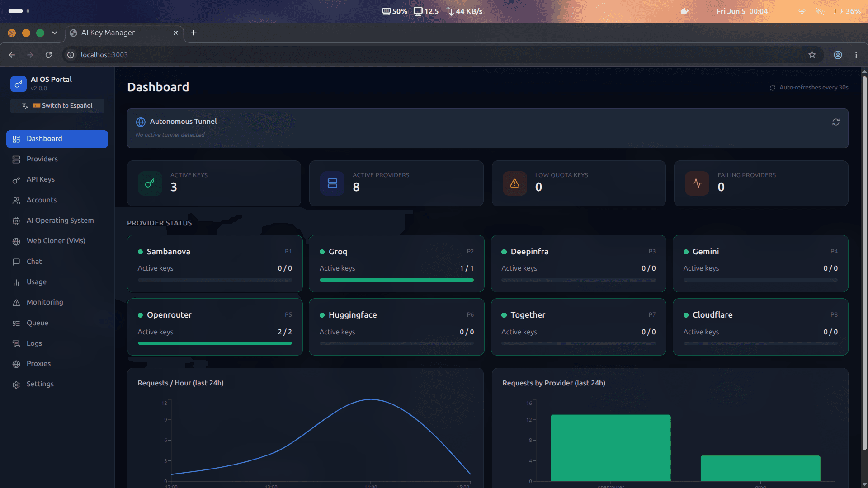Go to API Keys in sidebar
The width and height of the screenshot is (868, 488).
(57, 179)
